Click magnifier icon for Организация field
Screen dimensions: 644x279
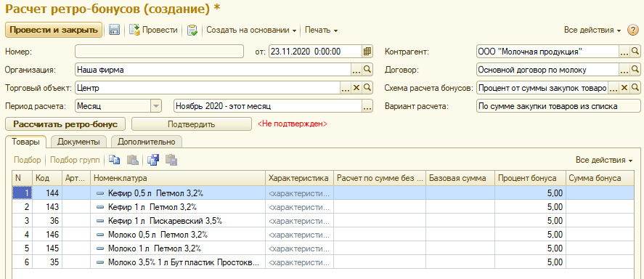[367, 70]
